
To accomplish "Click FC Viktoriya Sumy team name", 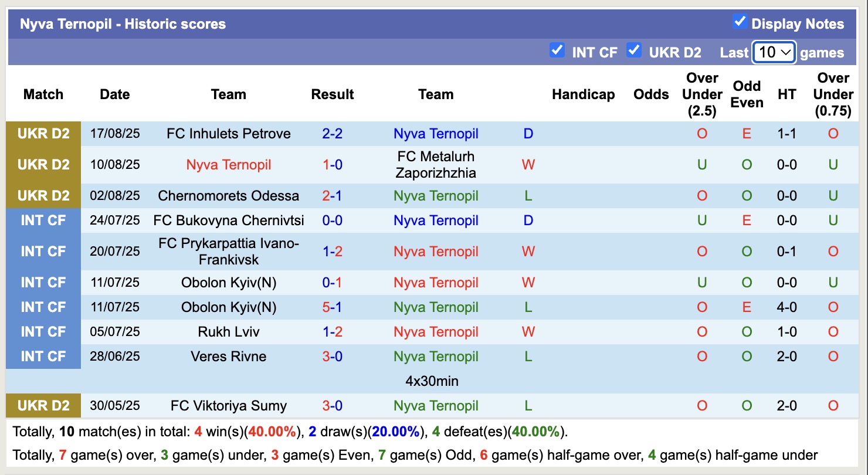I will pyautogui.click(x=228, y=405).
